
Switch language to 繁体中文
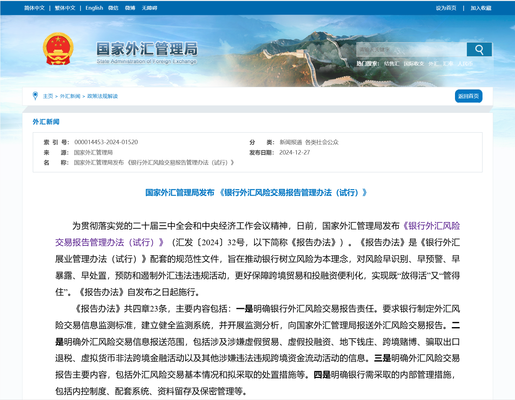(65, 8)
